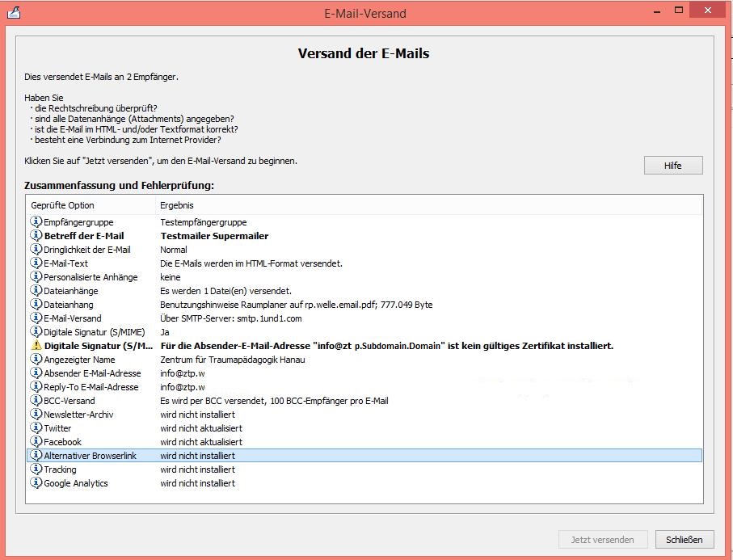Click the warning icon next to Digitale Signatur
Image resolution: width=733 pixels, height=560 pixels.
pyautogui.click(x=36, y=346)
